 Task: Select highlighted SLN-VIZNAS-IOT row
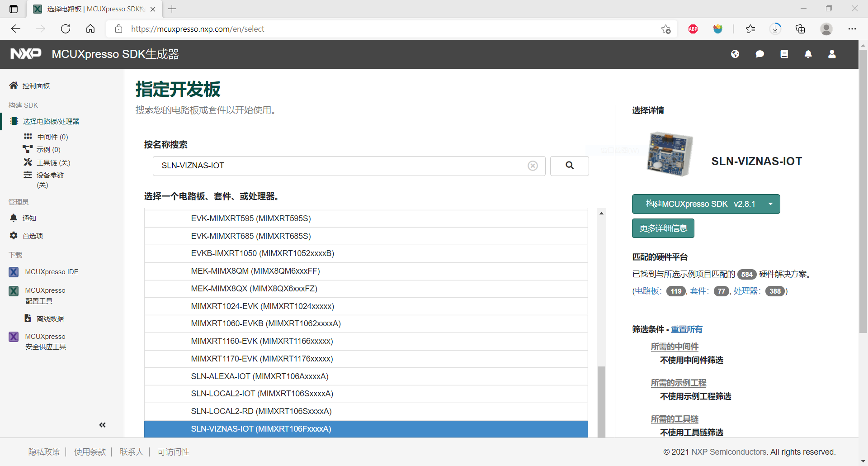click(x=366, y=429)
